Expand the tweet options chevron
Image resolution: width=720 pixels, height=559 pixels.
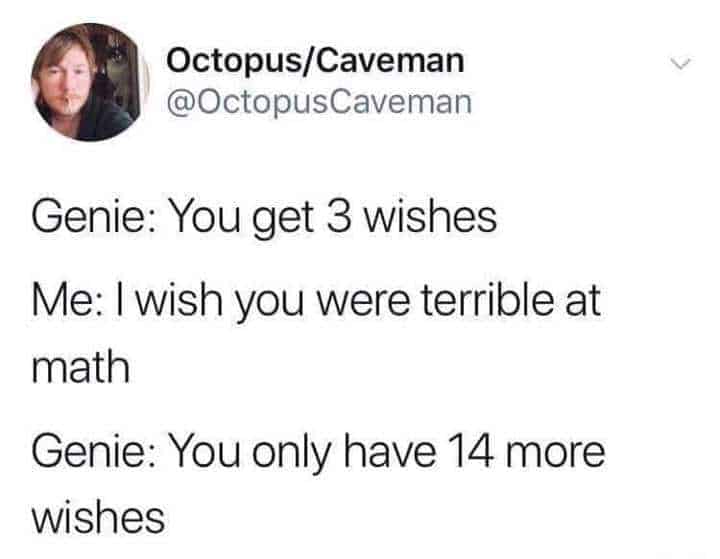point(680,63)
